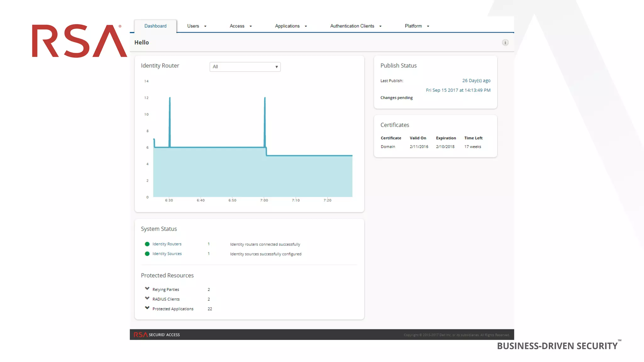
Task: Click the second chart spike at 7:00
Action: [265, 122]
